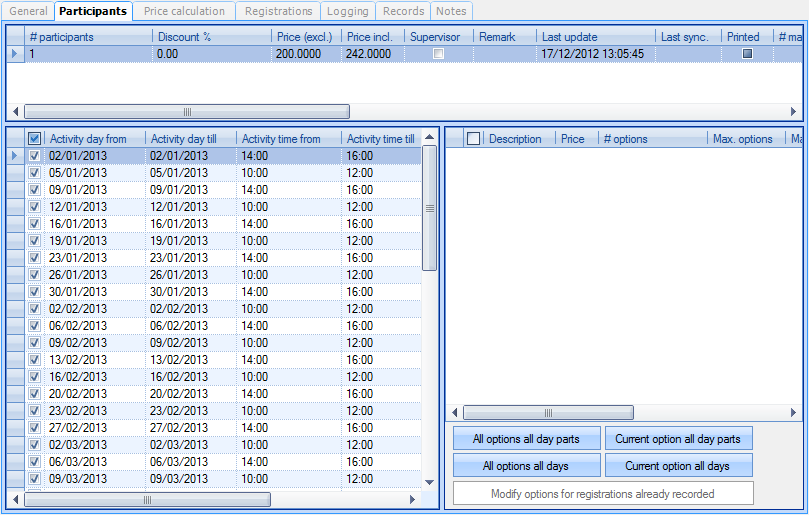Click left scroll arrow of options panel
The image size is (809, 515).
(x=454, y=412)
